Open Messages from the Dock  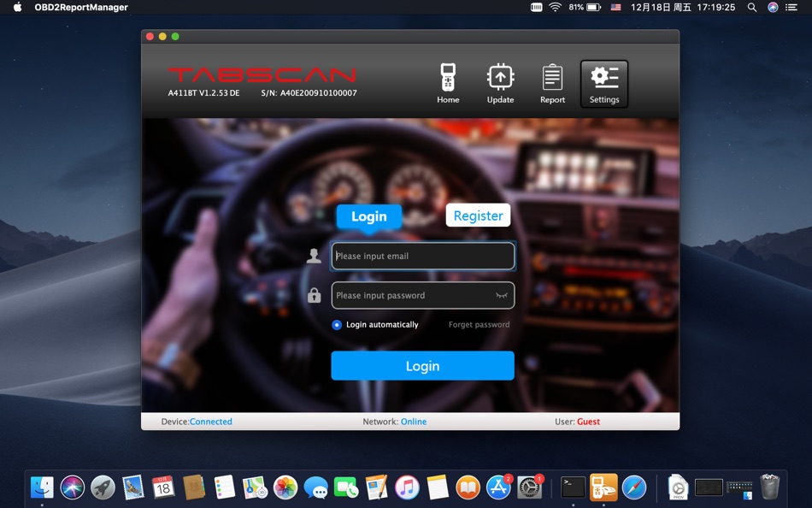tap(316, 487)
